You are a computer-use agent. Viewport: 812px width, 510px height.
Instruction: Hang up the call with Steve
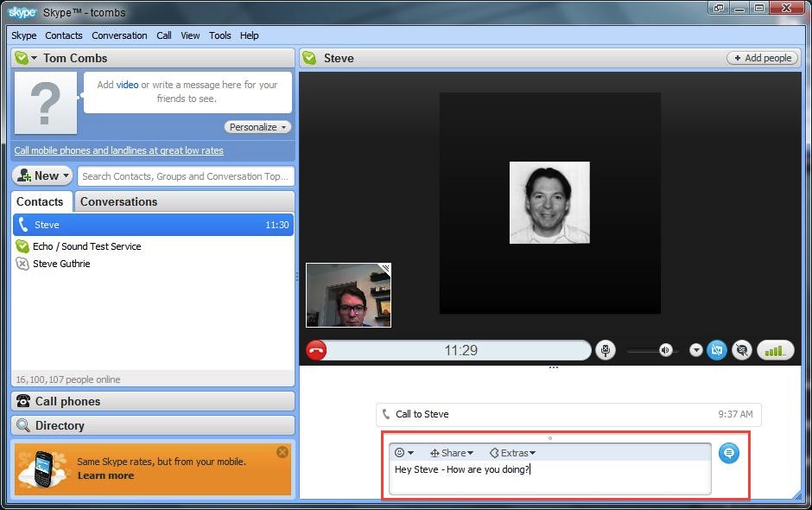click(316, 350)
